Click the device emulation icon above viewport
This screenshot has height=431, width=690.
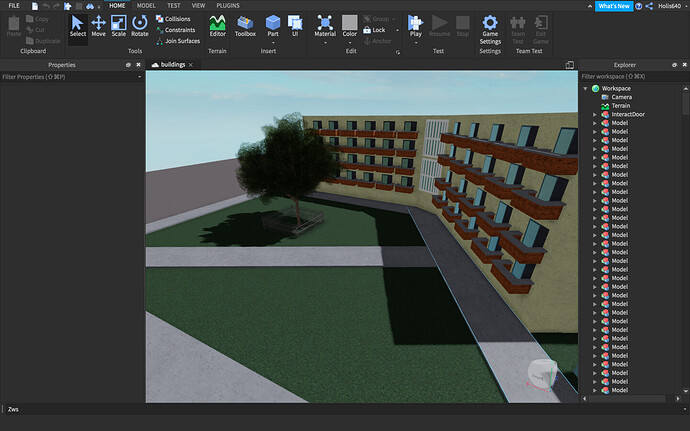pyautogui.click(x=569, y=65)
